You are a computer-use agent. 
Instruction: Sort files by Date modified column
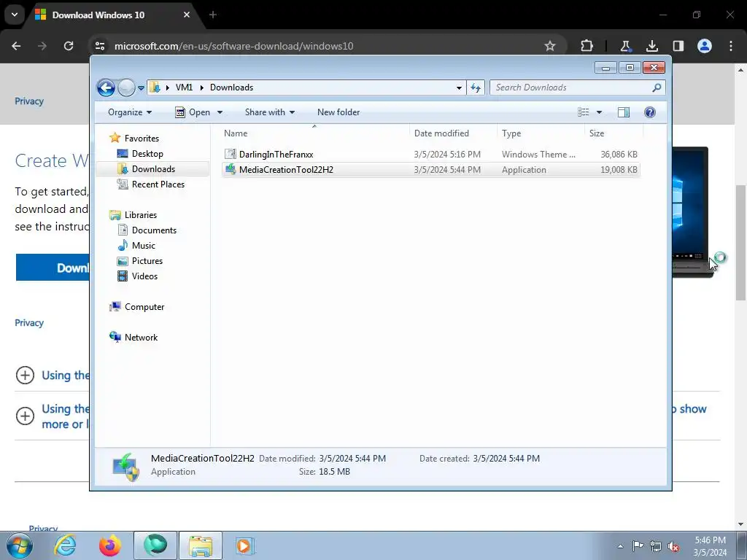point(452,133)
